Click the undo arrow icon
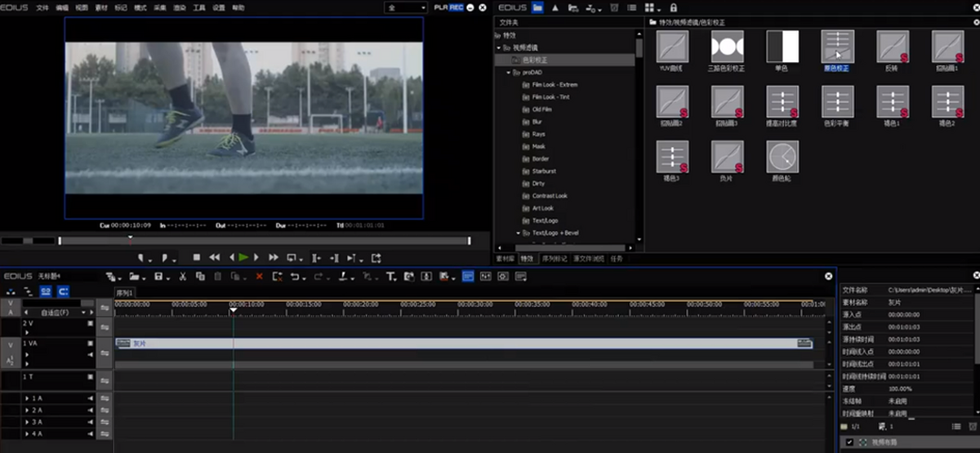 [295, 277]
